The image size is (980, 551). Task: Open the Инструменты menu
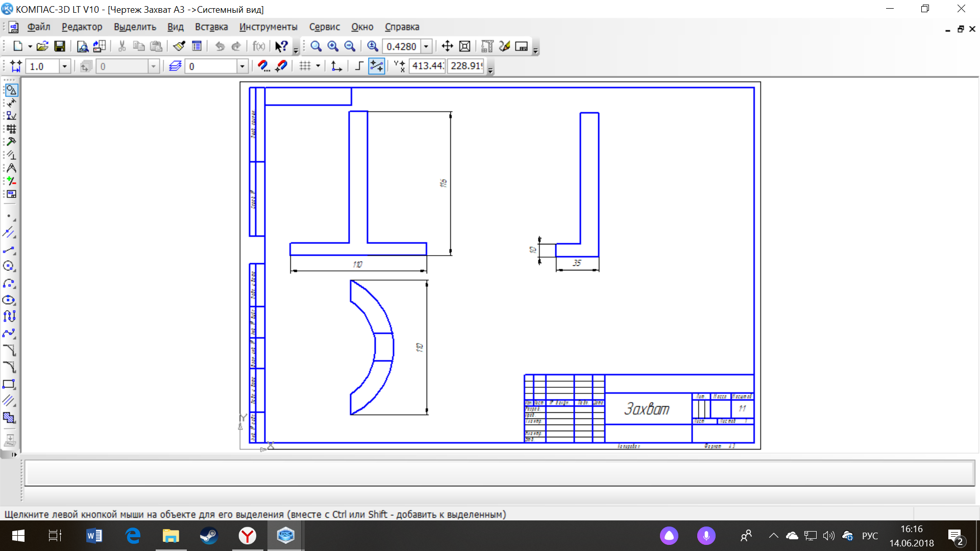(x=268, y=27)
